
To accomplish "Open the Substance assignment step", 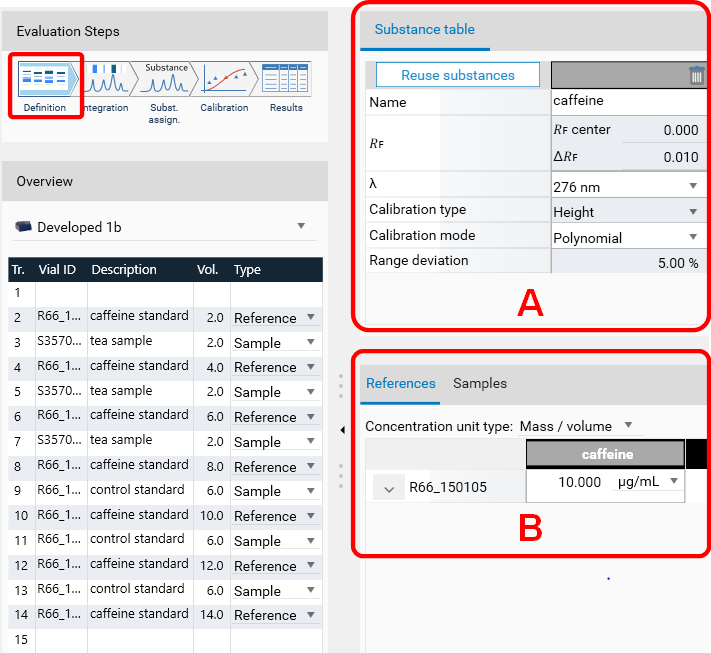I will (x=166, y=80).
